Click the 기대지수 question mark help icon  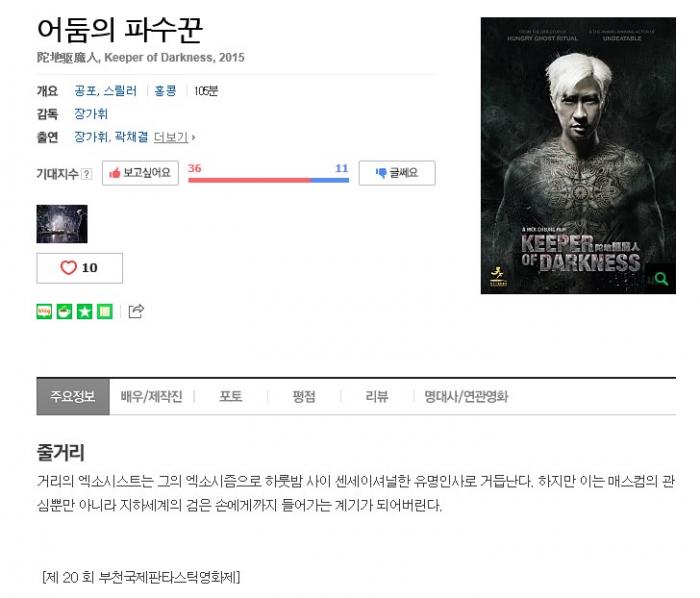point(87,174)
